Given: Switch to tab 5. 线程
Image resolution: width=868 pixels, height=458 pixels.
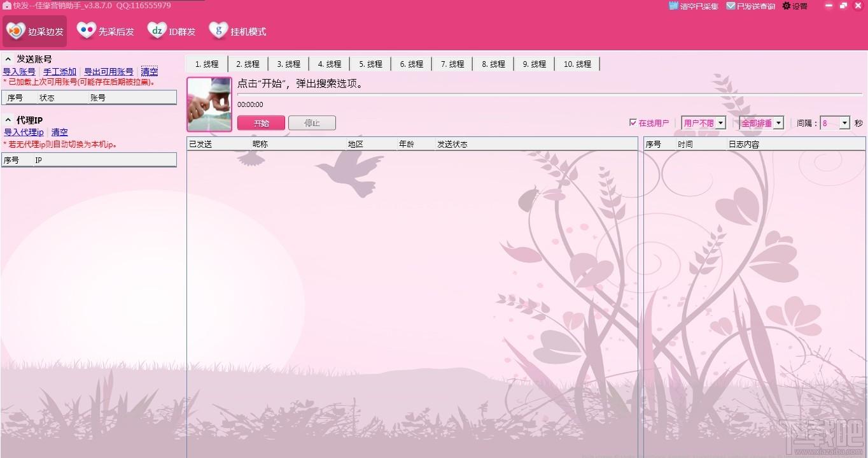Looking at the screenshot, I should click(370, 64).
